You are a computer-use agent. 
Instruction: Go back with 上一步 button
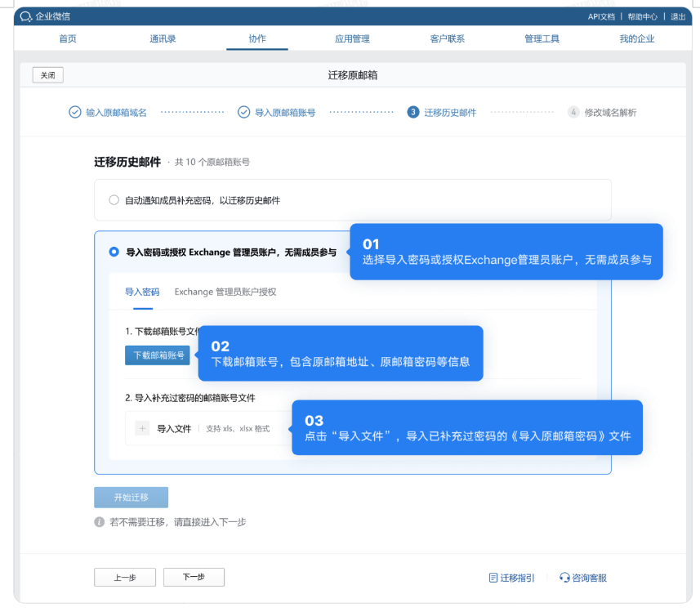pyautogui.click(x=124, y=577)
